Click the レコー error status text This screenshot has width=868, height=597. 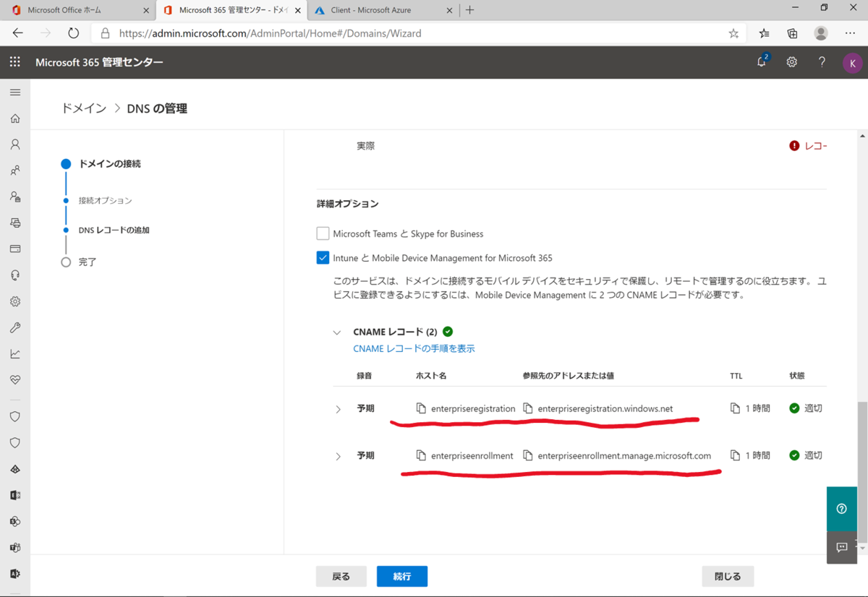[x=815, y=146]
